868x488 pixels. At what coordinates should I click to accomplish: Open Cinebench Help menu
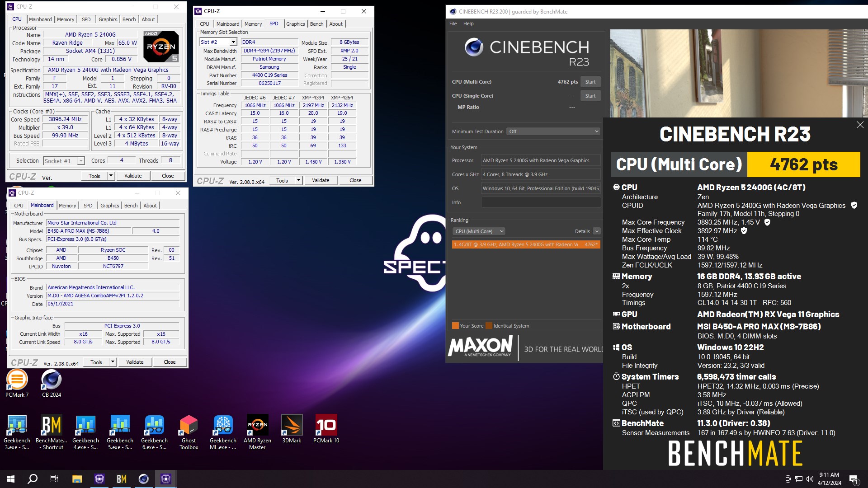point(468,23)
